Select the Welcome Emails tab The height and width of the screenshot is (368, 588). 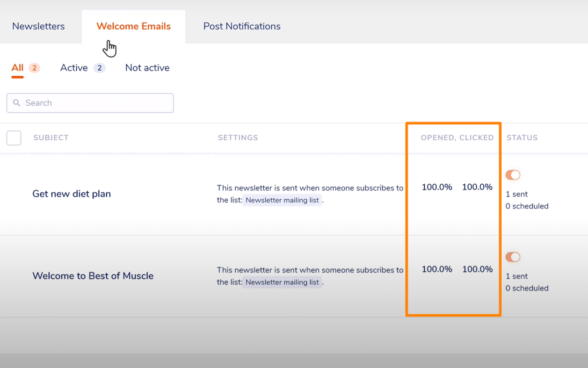[x=133, y=26]
